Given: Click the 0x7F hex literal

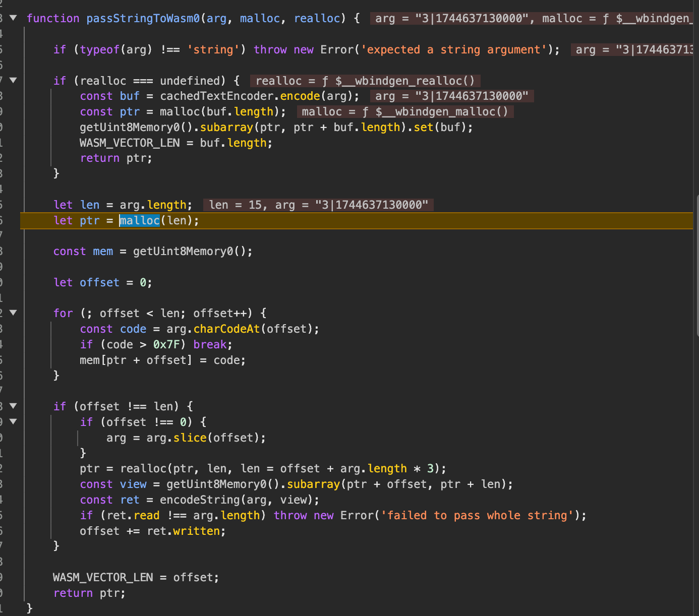Looking at the screenshot, I should click(x=166, y=345).
